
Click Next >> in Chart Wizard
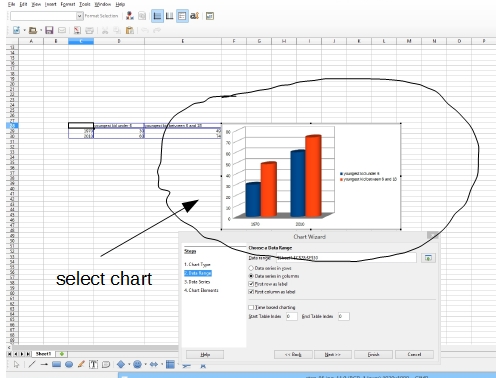coord(333,354)
